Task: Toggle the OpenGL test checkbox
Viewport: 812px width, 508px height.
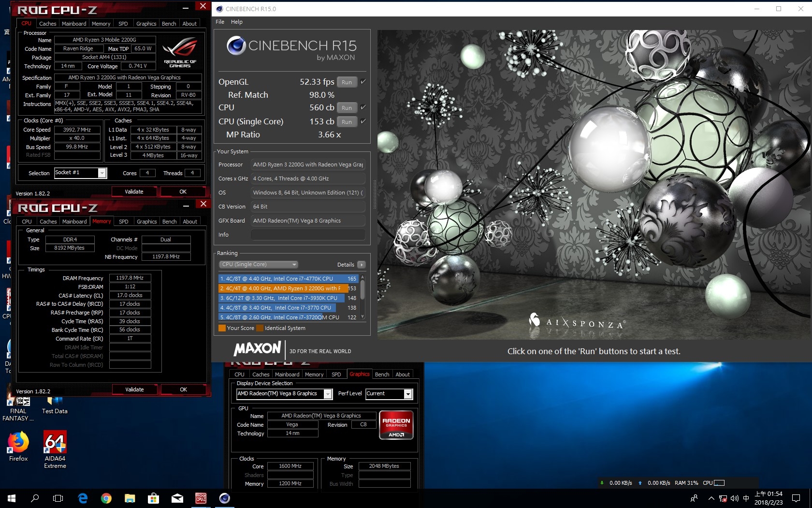Action: [363, 82]
